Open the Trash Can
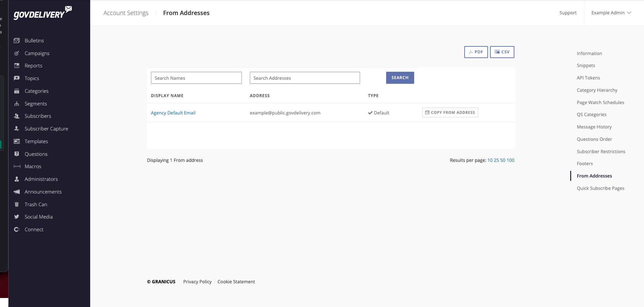The image size is (644, 307). point(35,204)
